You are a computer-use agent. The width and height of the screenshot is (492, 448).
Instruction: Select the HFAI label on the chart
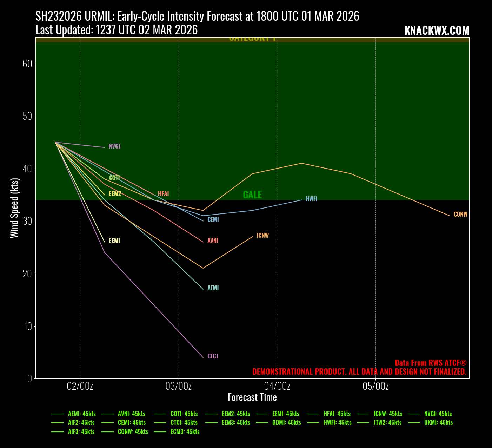click(163, 194)
